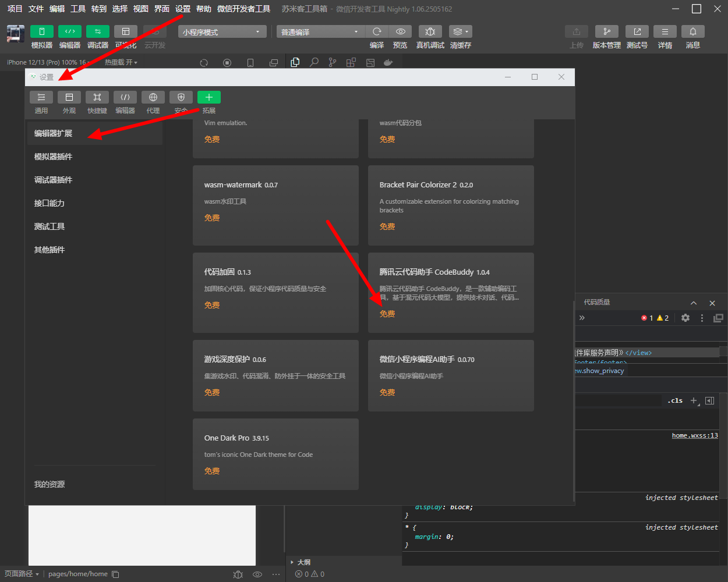This screenshot has height=582, width=728.
Task: Open the 腾讯云代码助手 CodeBuddy title
Action: pos(427,272)
